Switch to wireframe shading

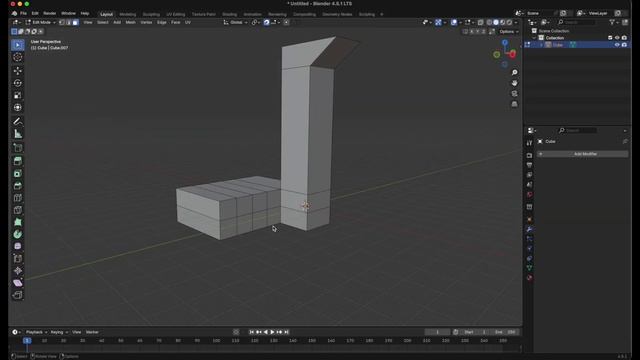[x=489, y=22]
